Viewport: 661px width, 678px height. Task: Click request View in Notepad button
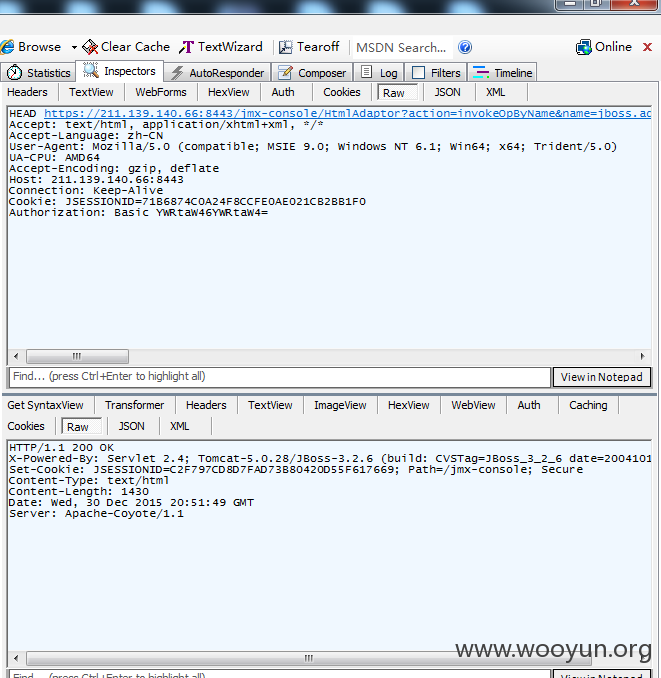pos(602,377)
